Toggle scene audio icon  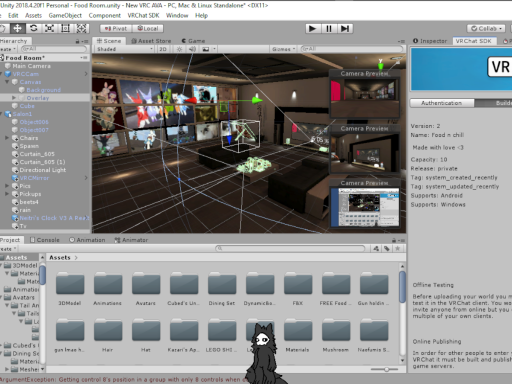click(193, 49)
